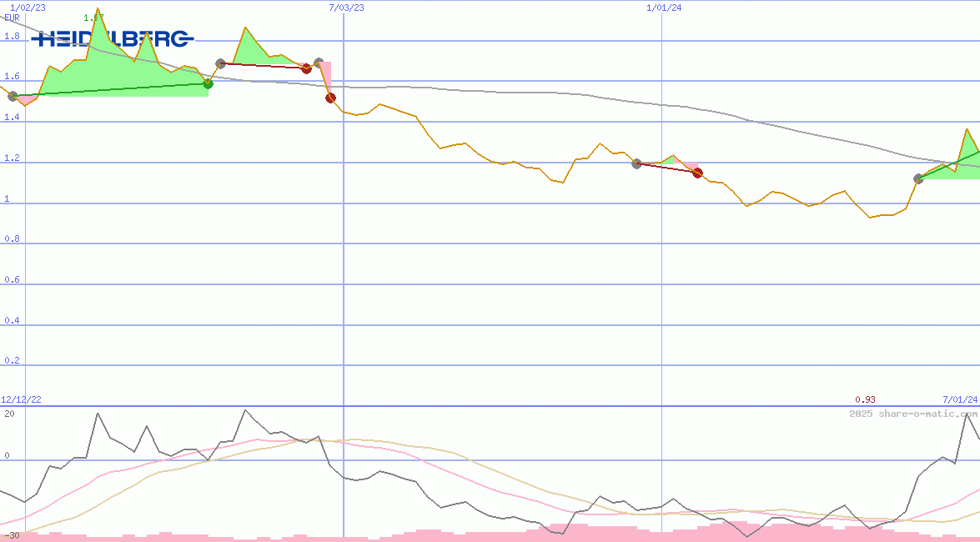Click the 0.8 price axis label

pos(12,239)
